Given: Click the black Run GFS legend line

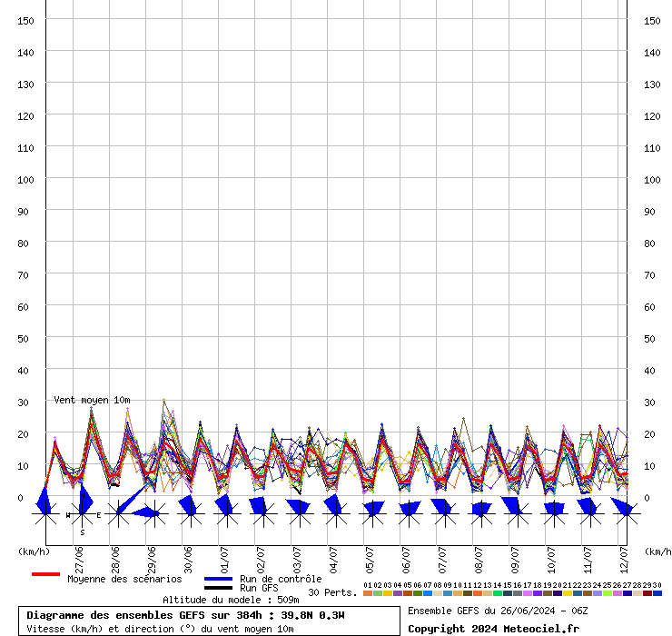Looking at the screenshot, I should click(218, 588).
